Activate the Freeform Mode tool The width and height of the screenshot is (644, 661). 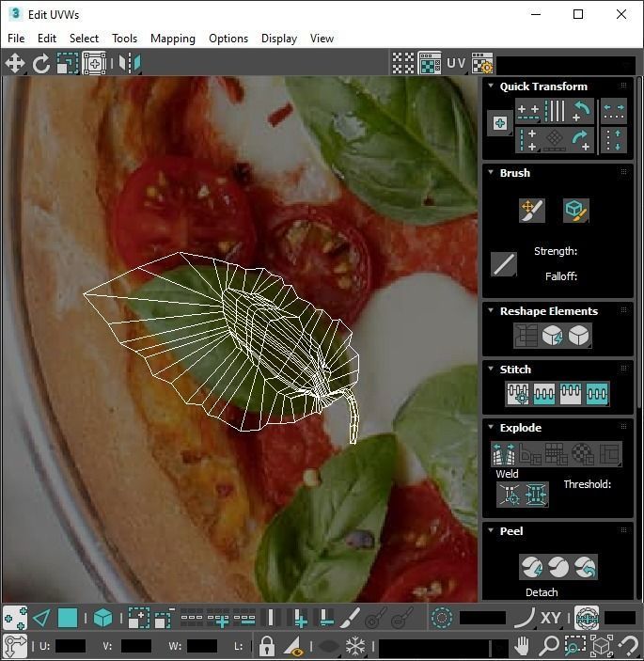(x=94, y=64)
